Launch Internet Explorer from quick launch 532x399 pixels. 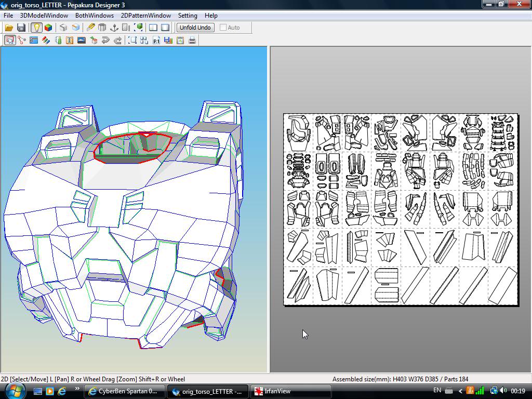pos(62,391)
